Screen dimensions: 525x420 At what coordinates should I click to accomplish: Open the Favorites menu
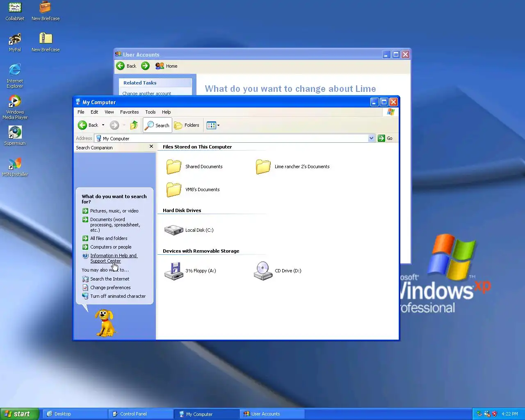point(129,112)
